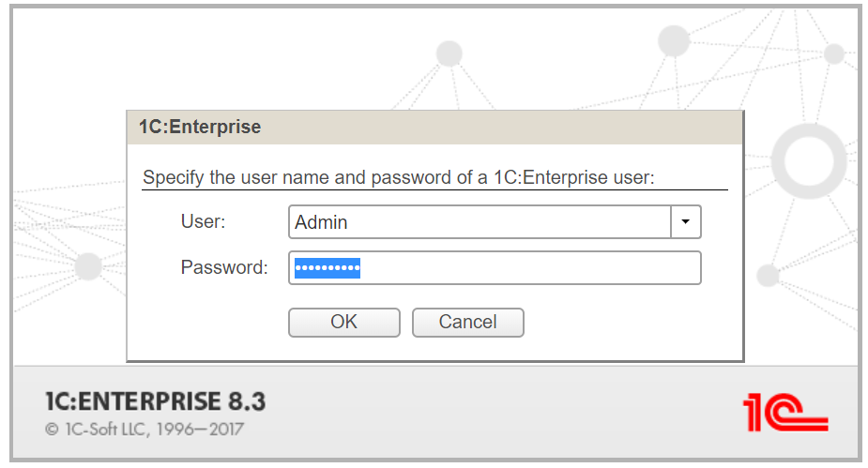Focus the Password input field
The width and height of the screenshot is (868, 468).
click(495, 267)
